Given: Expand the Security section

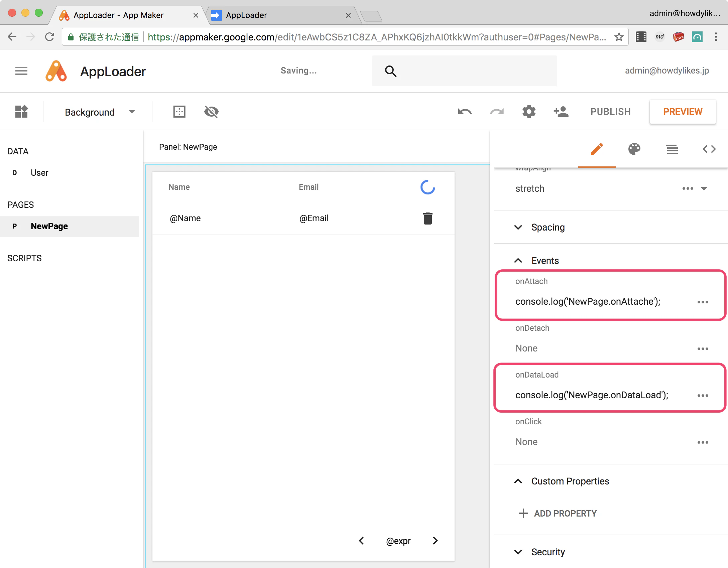Looking at the screenshot, I should pyautogui.click(x=539, y=552).
